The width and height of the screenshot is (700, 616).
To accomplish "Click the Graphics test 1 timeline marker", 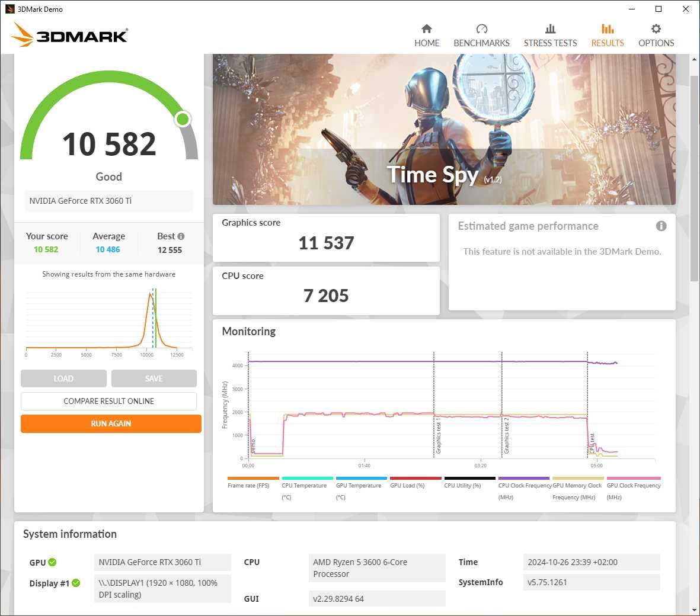I will click(x=434, y=405).
